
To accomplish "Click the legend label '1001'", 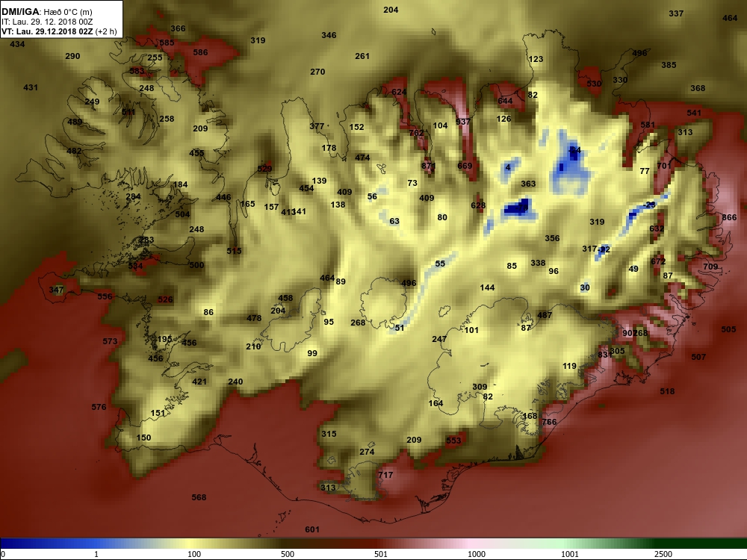I will tap(570, 554).
